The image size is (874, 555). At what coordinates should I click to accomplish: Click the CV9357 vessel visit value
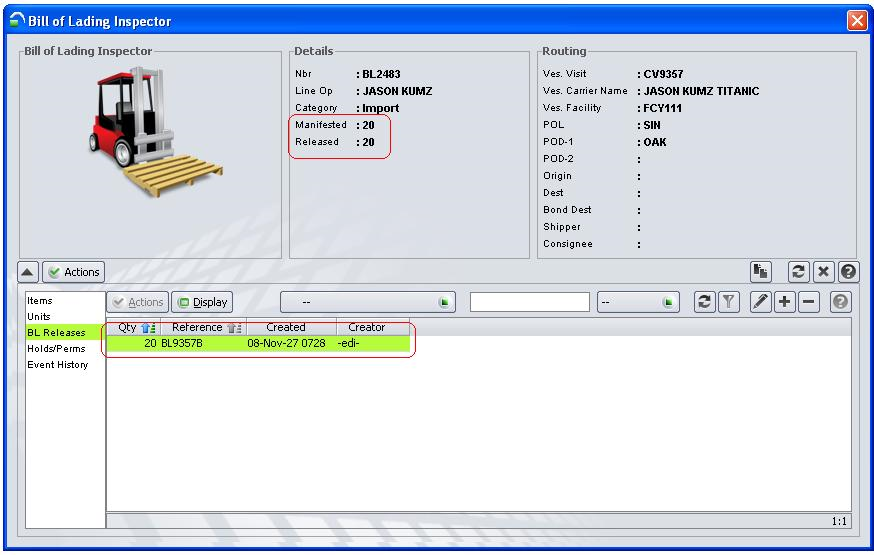[x=663, y=74]
